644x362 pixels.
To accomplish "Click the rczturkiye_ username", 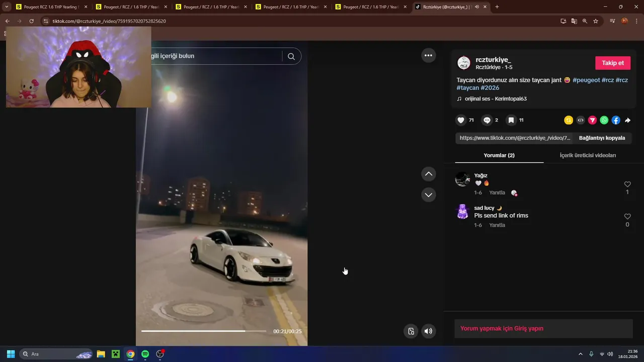I will point(493,60).
